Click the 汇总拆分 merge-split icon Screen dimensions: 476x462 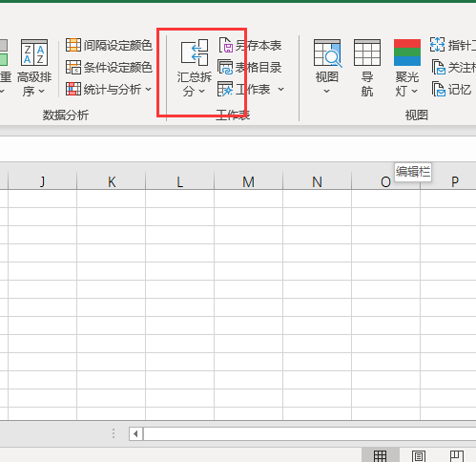pyautogui.click(x=195, y=52)
